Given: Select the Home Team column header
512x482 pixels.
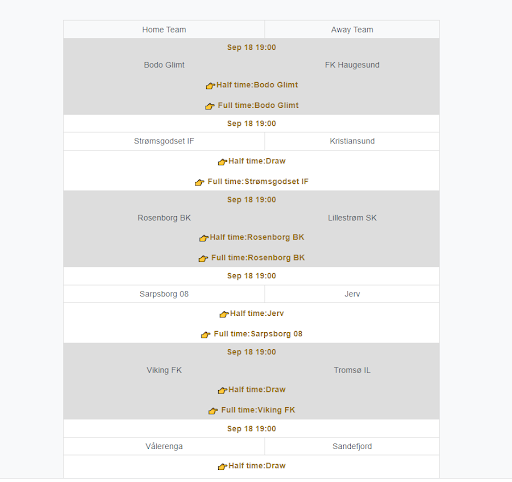Looking at the screenshot, I should 164,30.
